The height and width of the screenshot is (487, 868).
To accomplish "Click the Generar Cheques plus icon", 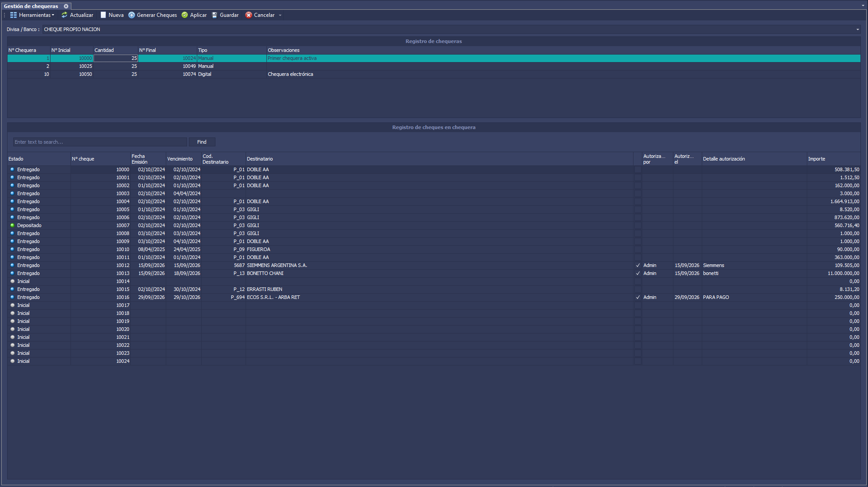I will tap(132, 15).
